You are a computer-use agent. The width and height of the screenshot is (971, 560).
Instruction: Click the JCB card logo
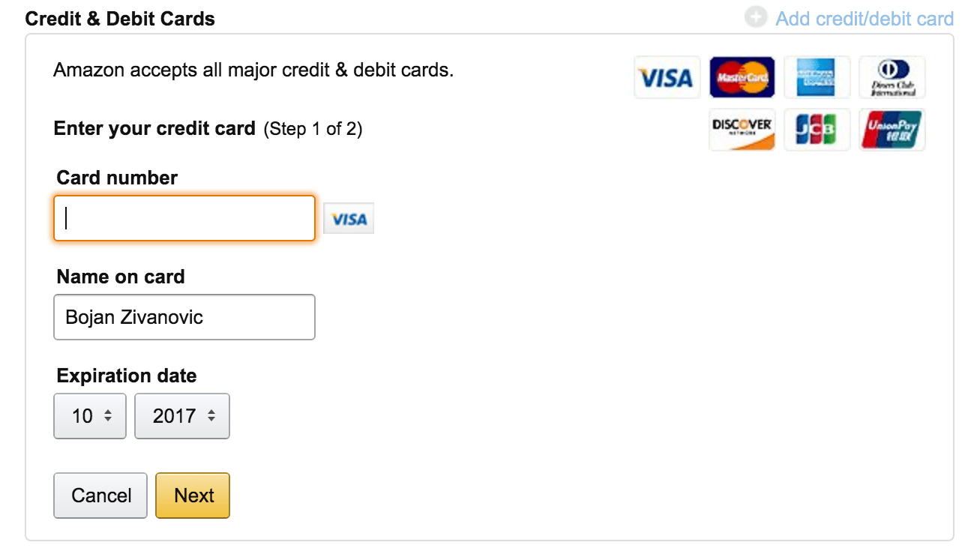(817, 129)
